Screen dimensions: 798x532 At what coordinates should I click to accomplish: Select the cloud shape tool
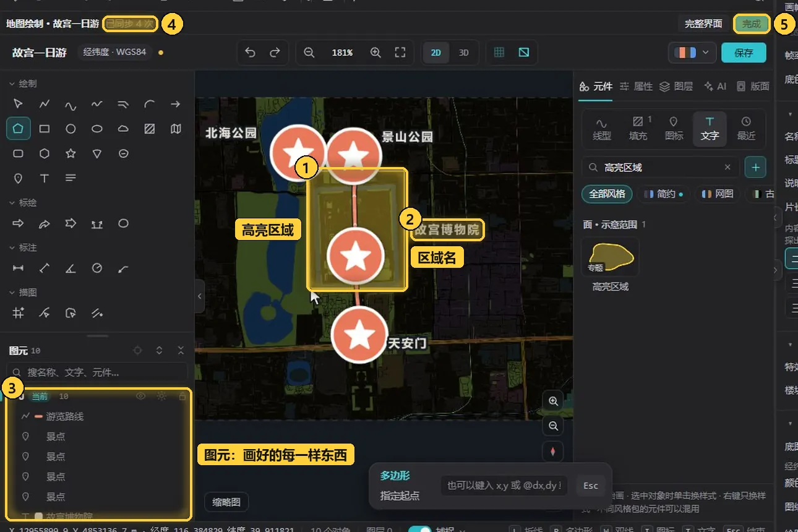point(123,129)
